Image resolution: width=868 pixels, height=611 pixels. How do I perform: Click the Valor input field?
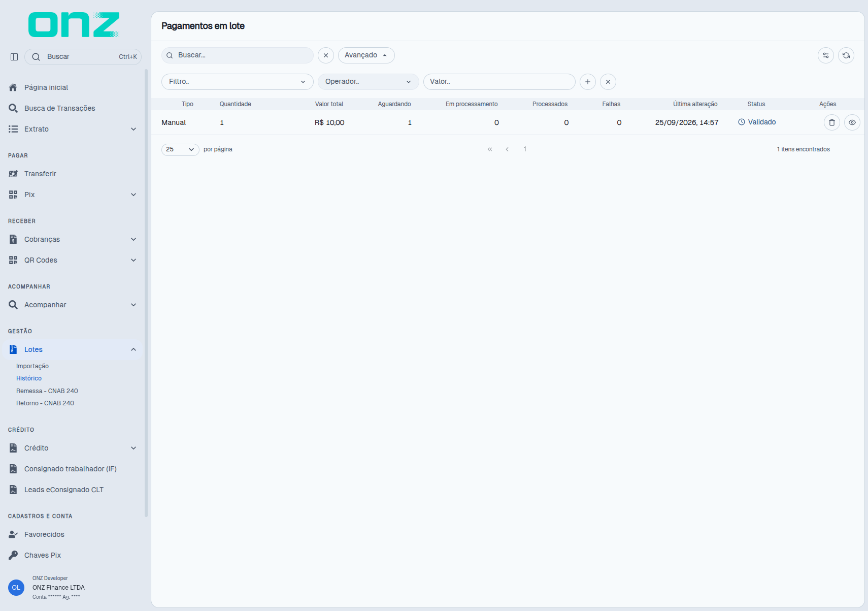[499, 82]
